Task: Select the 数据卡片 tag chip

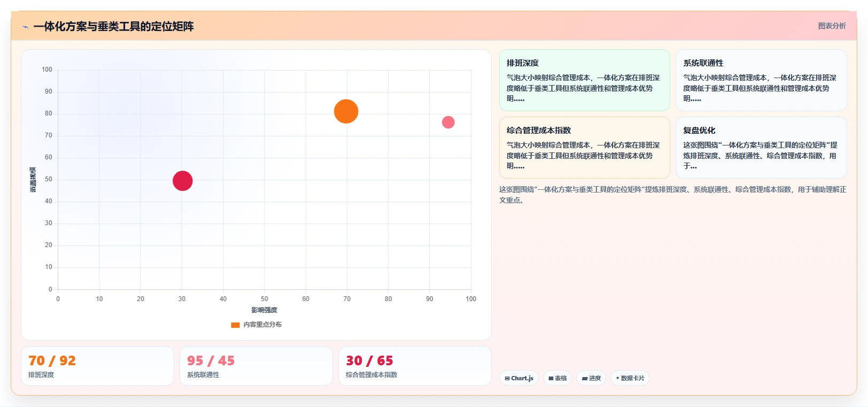Action: (x=630, y=378)
